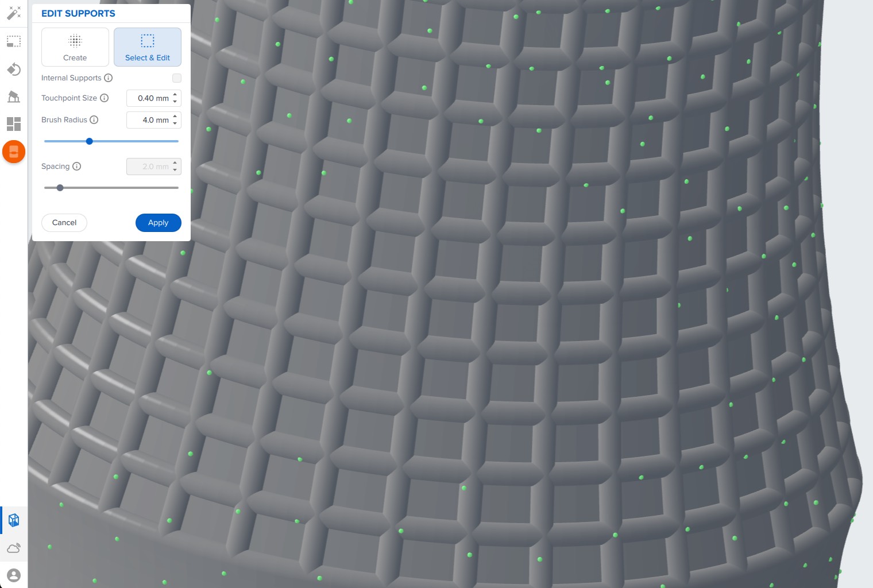873x588 pixels.
Task: Open the user account icon
Action: [14, 575]
